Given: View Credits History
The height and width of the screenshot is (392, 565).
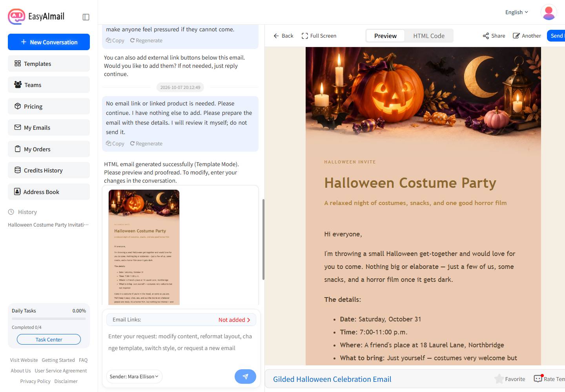Looking at the screenshot, I should tap(49, 170).
